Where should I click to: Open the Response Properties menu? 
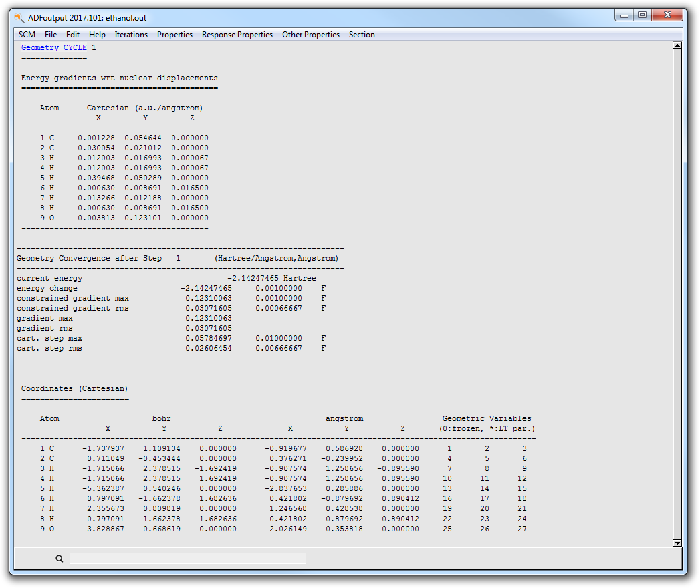237,35
